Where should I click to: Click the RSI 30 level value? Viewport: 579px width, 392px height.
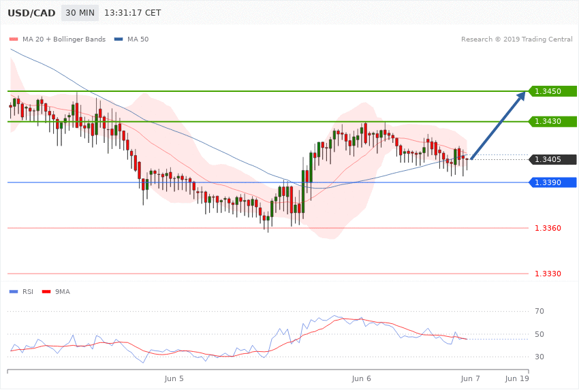tap(539, 357)
